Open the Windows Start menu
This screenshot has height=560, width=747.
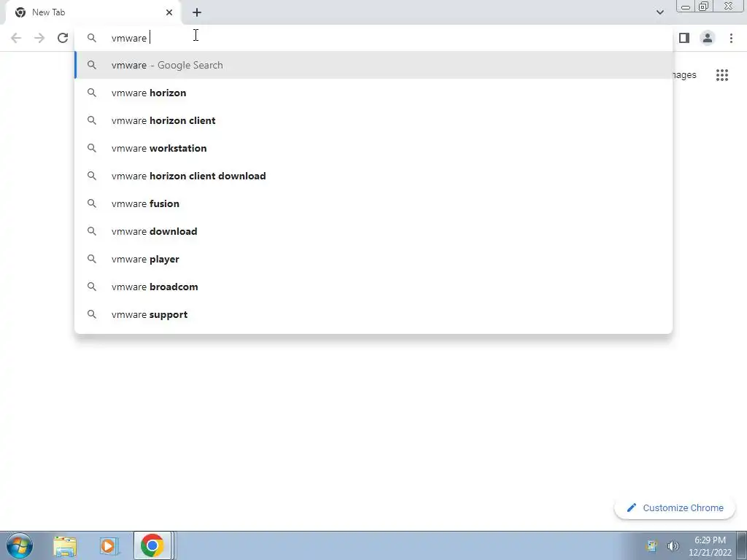click(20, 545)
